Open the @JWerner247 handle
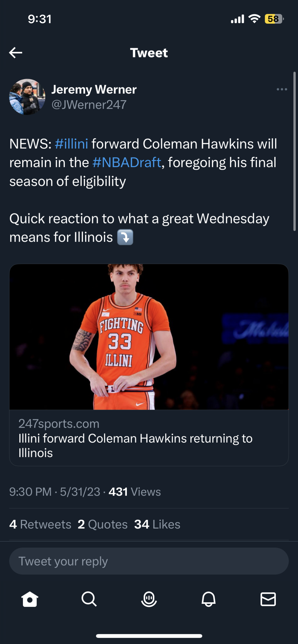The image size is (298, 644). pos(89,105)
